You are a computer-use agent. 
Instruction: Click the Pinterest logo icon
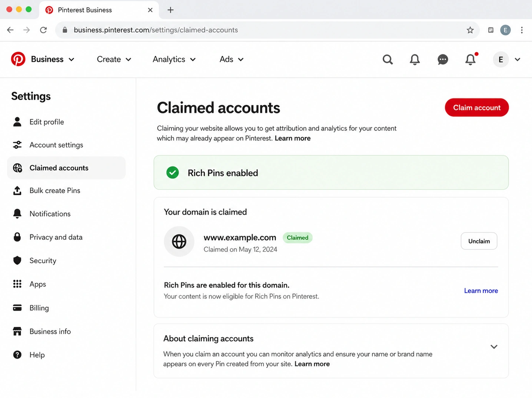(x=18, y=59)
